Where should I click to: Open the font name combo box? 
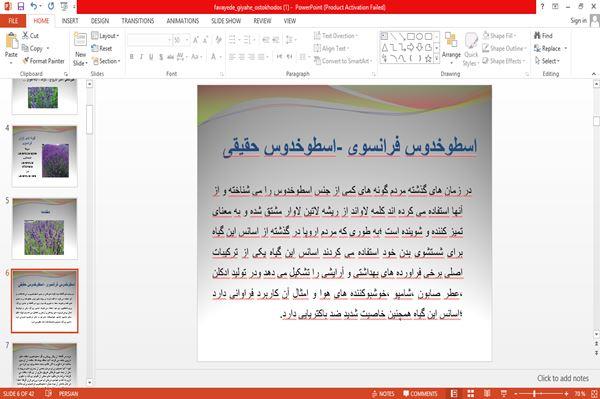point(149,40)
